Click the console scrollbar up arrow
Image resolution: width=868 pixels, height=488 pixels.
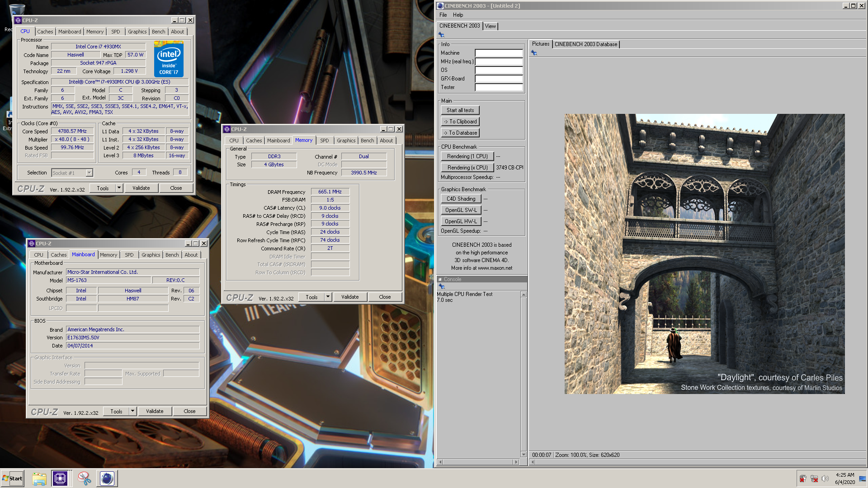[x=524, y=295]
